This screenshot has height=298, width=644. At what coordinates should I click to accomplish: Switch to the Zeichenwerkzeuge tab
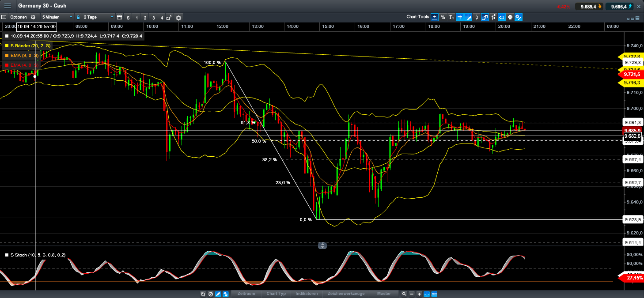(346, 294)
